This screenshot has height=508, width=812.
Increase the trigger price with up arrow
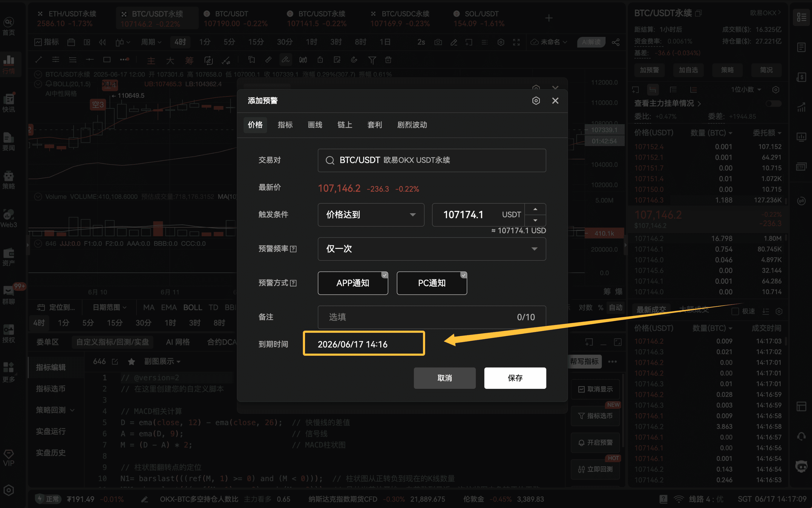pyautogui.click(x=535, y=209)
